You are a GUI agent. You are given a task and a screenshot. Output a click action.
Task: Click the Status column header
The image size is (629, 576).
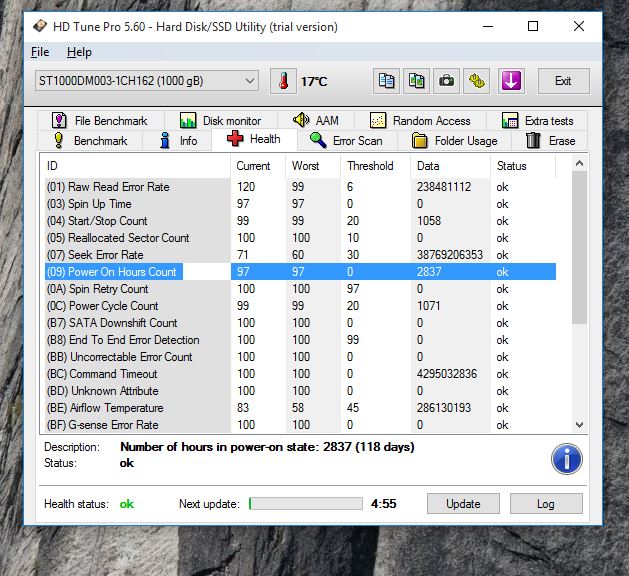tap(523, 166)
